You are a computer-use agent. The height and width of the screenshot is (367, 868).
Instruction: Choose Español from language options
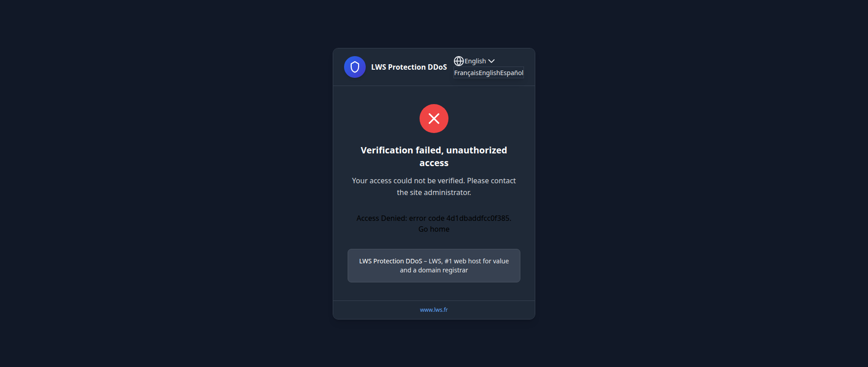pyautogui.click(x=512, y=73)
